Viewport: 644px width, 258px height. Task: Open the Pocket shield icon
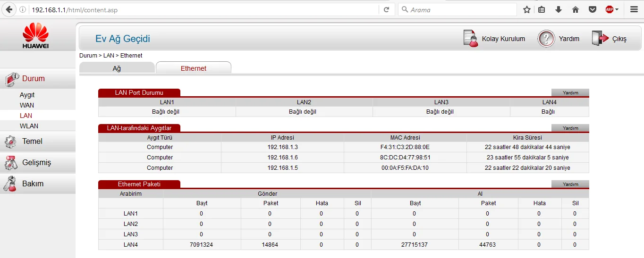[x=592, y=9]
